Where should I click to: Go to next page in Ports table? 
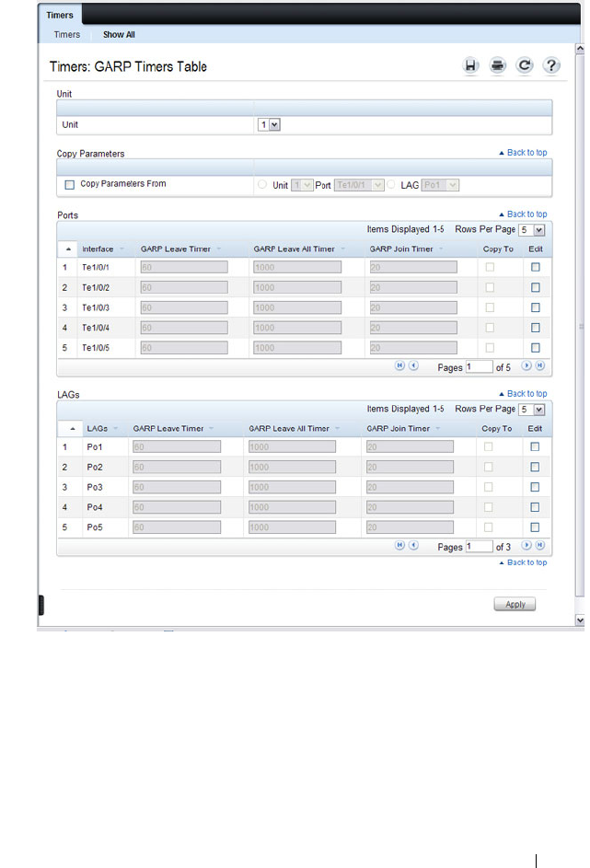526,366
